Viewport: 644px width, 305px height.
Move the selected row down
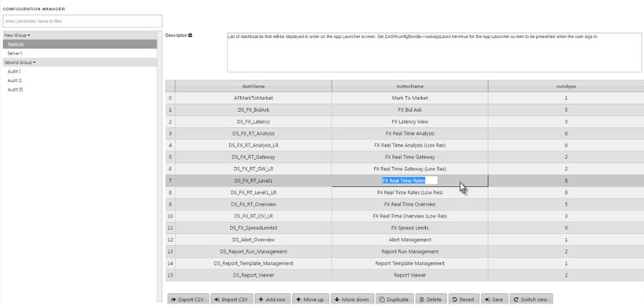click(x=352, y=299)
